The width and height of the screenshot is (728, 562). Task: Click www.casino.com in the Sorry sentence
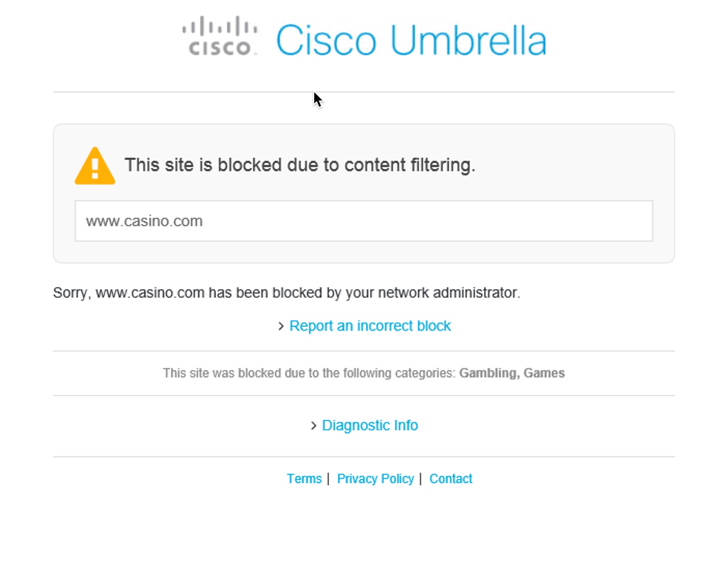[150, 293]
